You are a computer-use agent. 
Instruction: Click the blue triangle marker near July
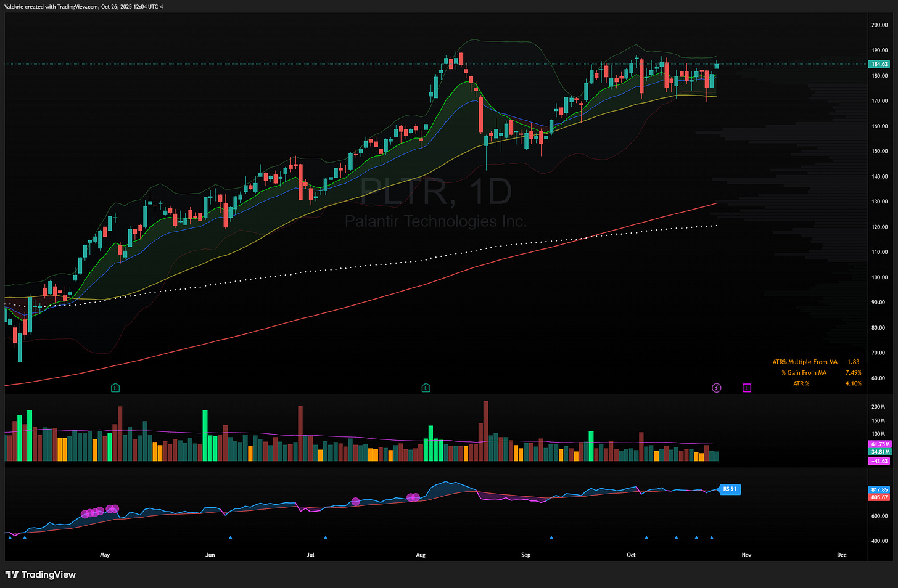326,538
